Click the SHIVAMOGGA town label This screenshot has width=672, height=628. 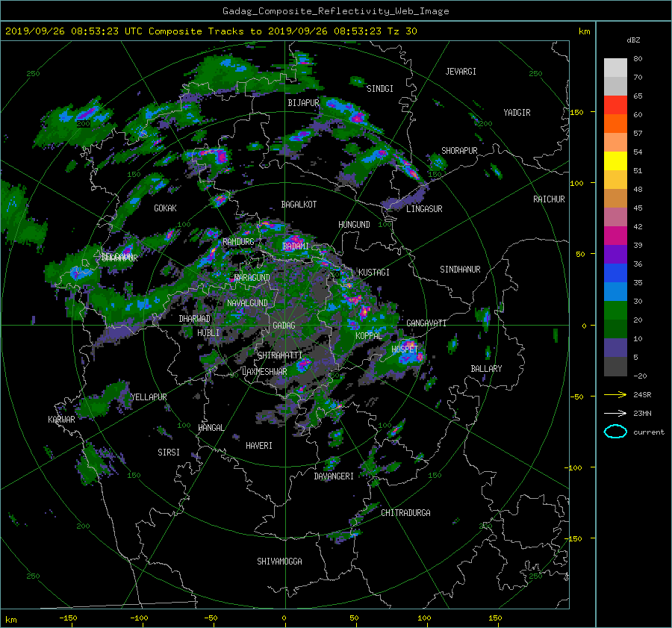tap(279, 562)
